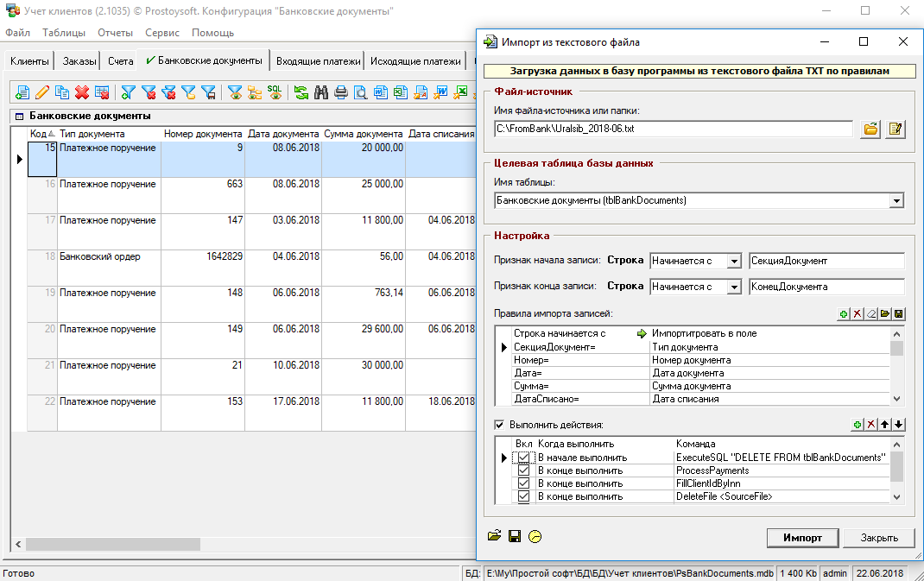Expand the 'Имя таблицы' target table dropdown

pos(896,201)
